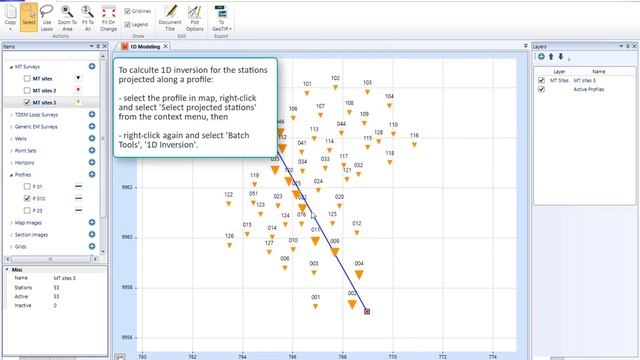Click station 122 marker on map
The image size is (640, 360).
pyautogui.click(x=229, y=204)
